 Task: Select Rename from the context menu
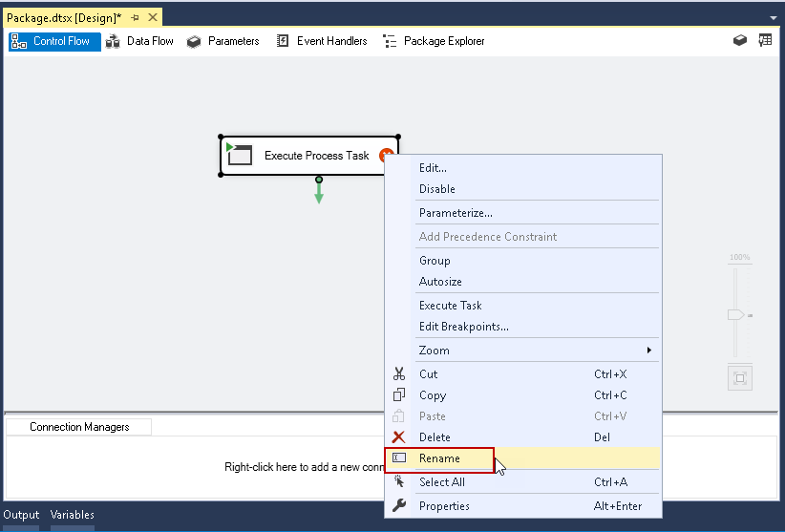[x=439, y=458]
